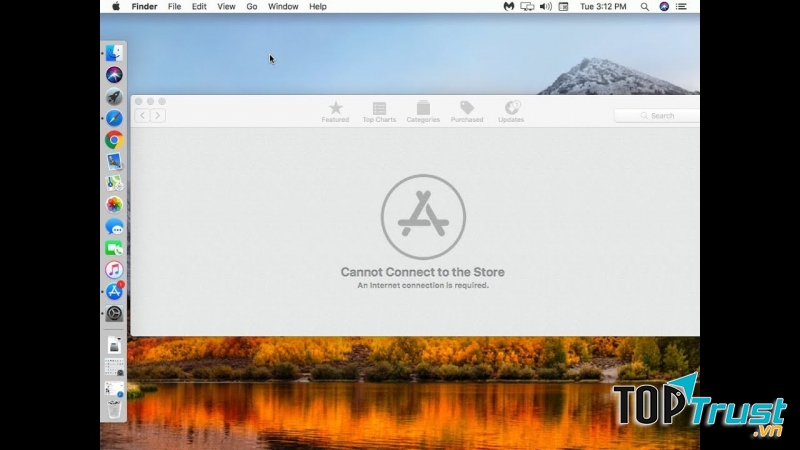This screenshot has width=800, height=450.
Task: Click Siri icon in the menu bar
Action: point(664,7)
